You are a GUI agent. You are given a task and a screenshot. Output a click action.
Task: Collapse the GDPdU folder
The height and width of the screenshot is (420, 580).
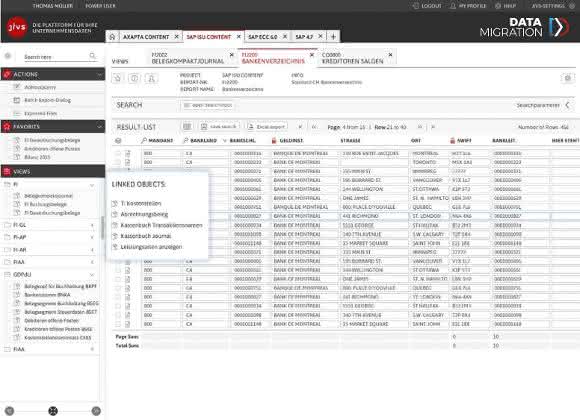click(x=92, y=275)
